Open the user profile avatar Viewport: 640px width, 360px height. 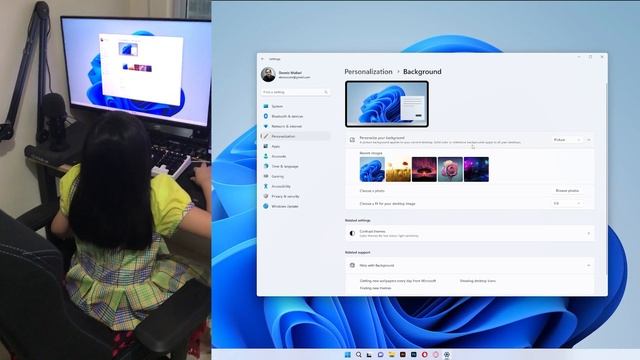pos(268,75)
